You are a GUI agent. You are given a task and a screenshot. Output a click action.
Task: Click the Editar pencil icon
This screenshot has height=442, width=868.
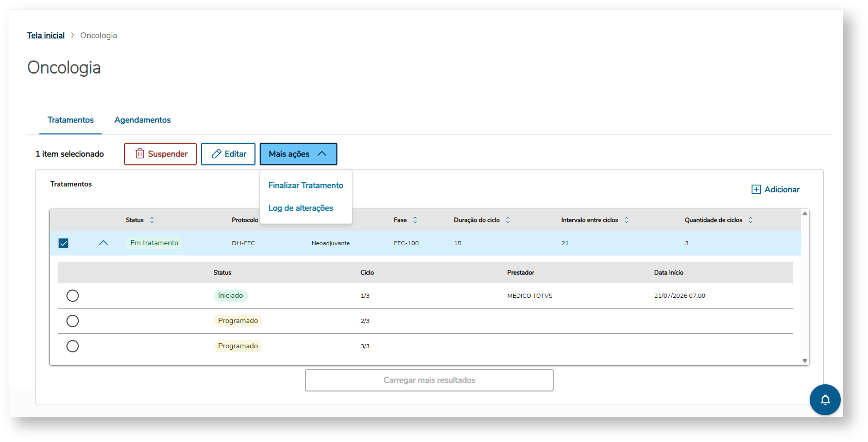pyautogui.click(x=217, y=154)
